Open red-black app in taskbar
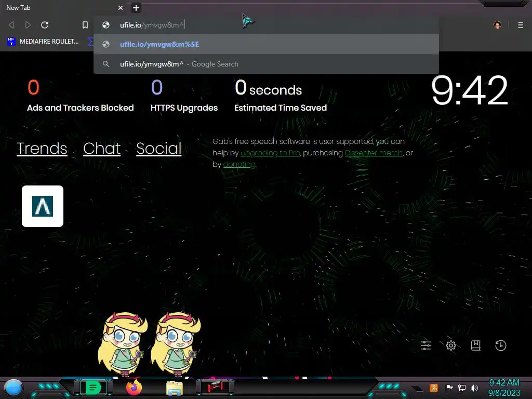The height and width of the screenshot is (399, 532). (x=215, y=387)
